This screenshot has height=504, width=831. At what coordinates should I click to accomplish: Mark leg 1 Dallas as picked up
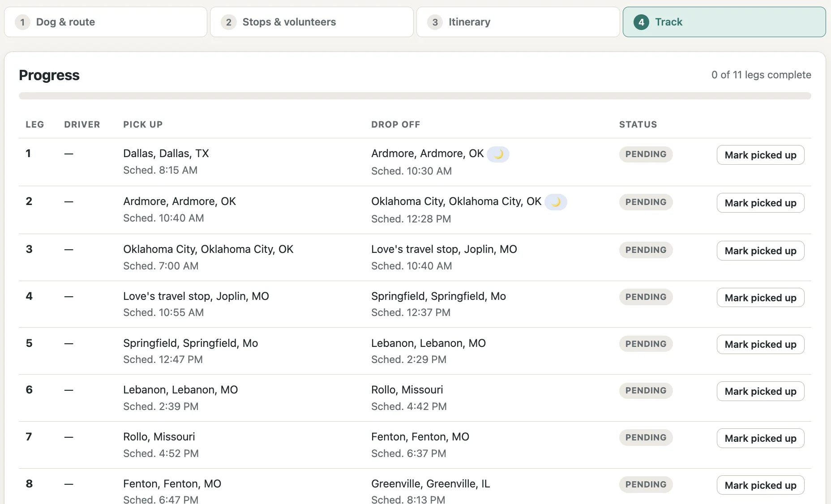(760, 155)
